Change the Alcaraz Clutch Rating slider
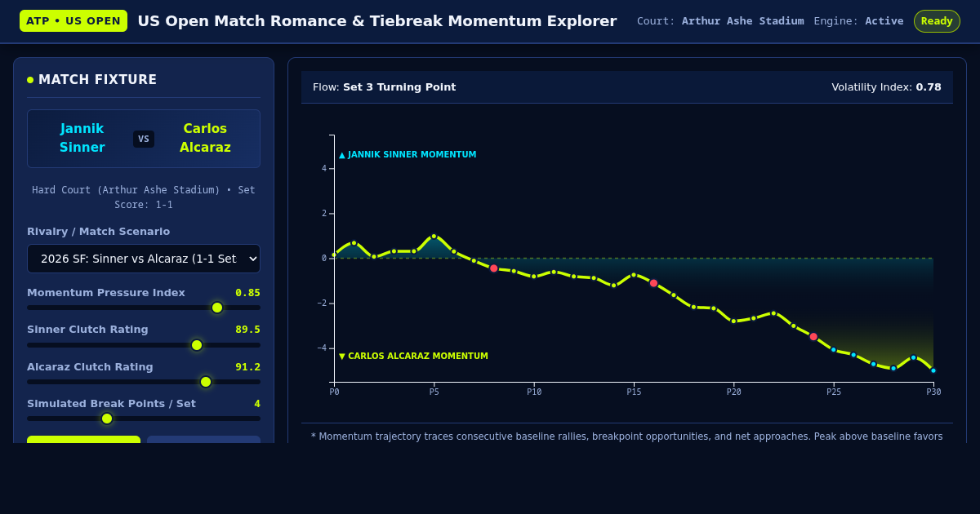This screenshot has height=514, width=980. 144,382
